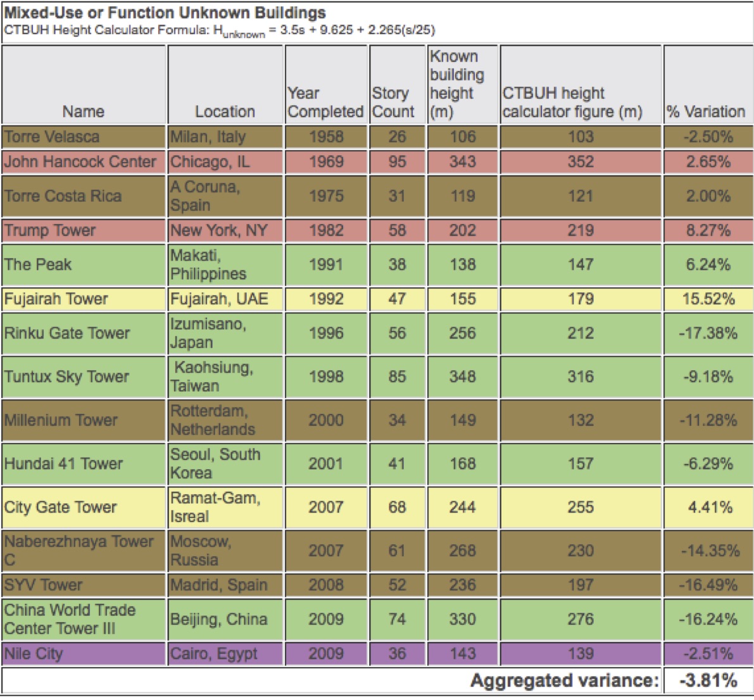Click the Name column header
The height and width of the screenshot is (700, 754).
tap(84, 111)
